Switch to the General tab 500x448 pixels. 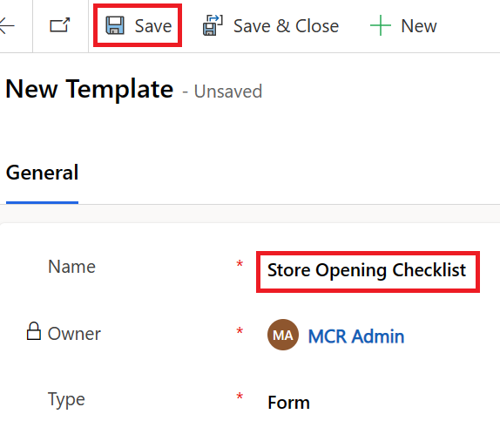coord(42,173)
